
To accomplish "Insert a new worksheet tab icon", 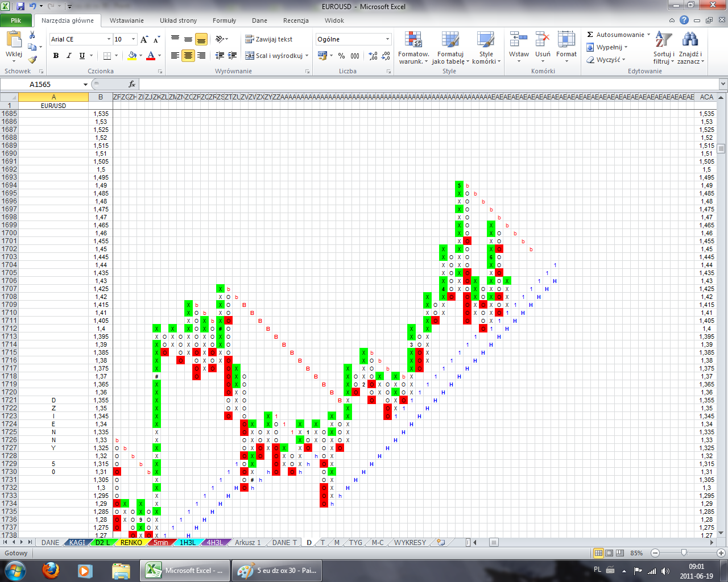I will click(x=441, y=542).
